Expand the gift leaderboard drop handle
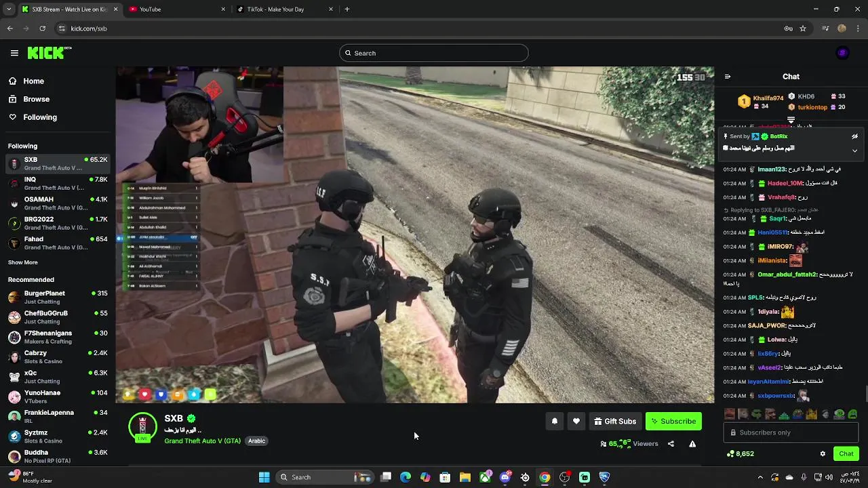Screen dimensions: 868x488 [x=791, y=120]
